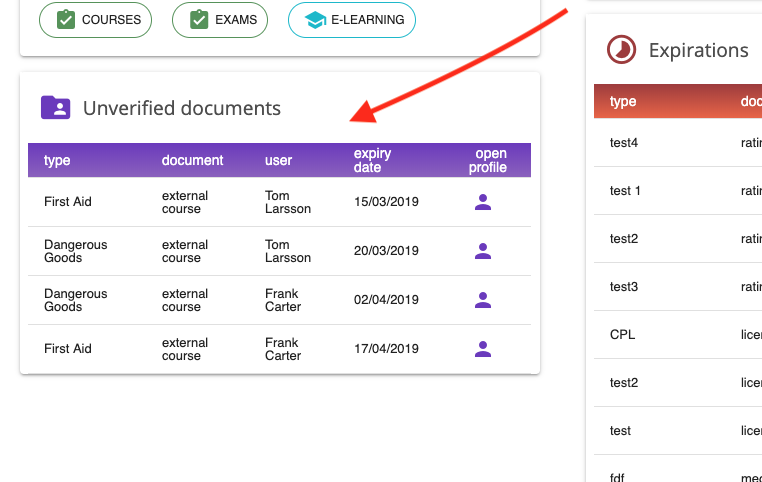Click the 'open profile' column header
The image size is (762, 482).
[487, 160]
